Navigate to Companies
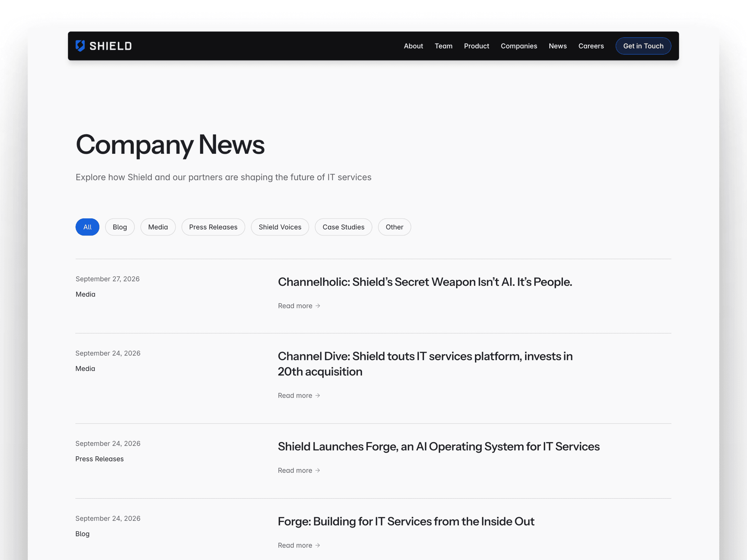Image resolution: width=747 pixels, height=560 pixels. 519,46
